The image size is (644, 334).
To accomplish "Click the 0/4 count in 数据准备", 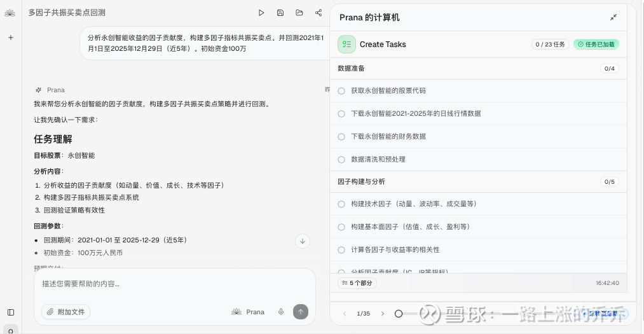I will pyautogui.click(x=610, y=69).
